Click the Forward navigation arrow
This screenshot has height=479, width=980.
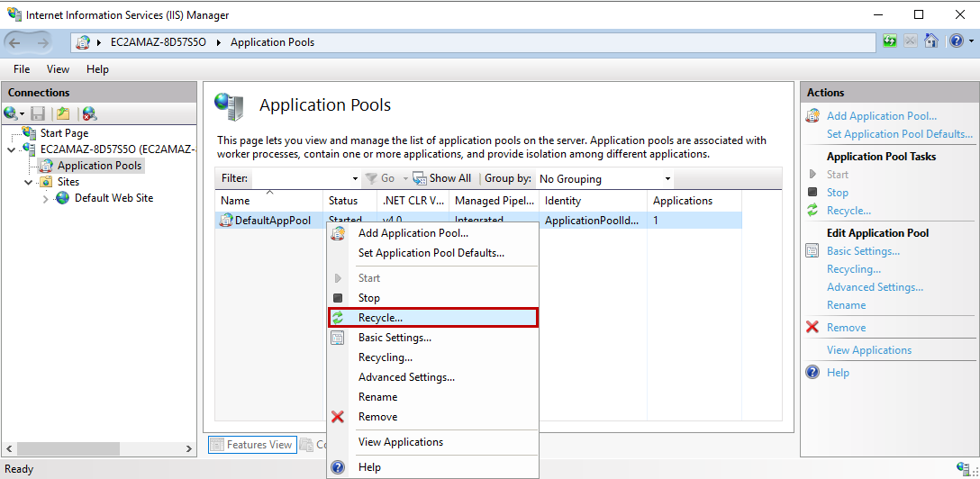pos(42,42)
